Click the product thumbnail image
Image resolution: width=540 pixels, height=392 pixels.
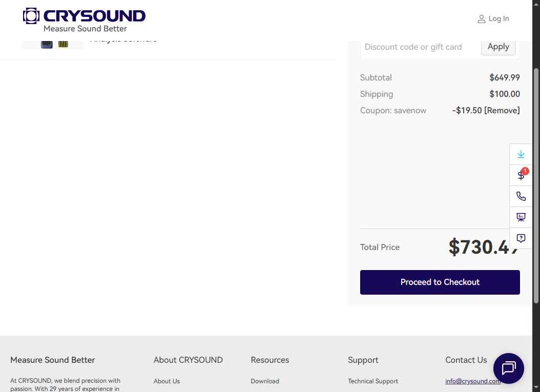(x=52, y=45)
